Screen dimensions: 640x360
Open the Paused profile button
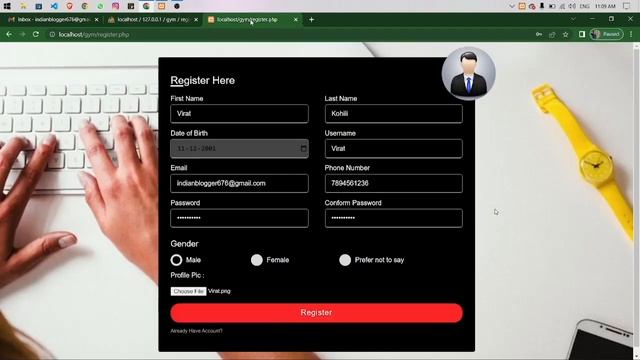(x=607, y=34)
